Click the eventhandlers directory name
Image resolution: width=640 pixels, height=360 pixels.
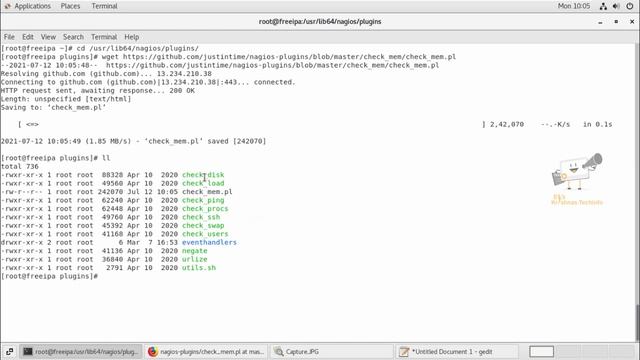pos(209,242)
